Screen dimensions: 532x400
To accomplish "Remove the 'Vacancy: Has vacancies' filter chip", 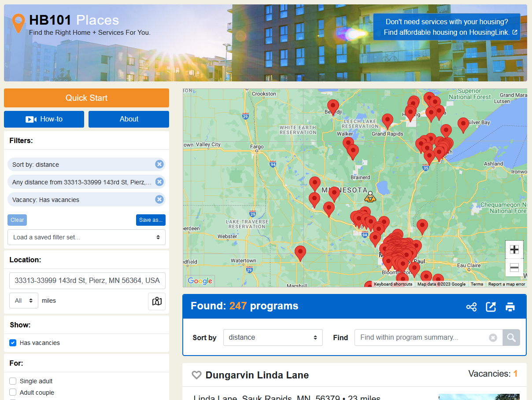I will click(159, 199).
